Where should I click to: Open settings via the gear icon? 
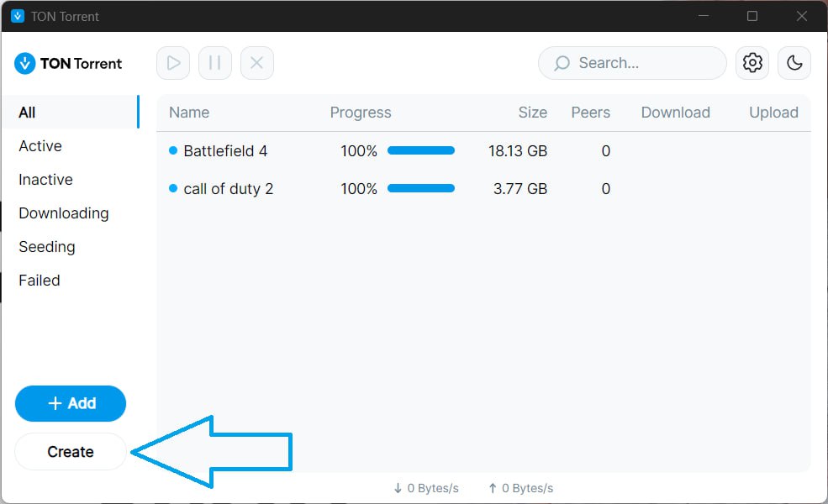click(x=752, y=63)
